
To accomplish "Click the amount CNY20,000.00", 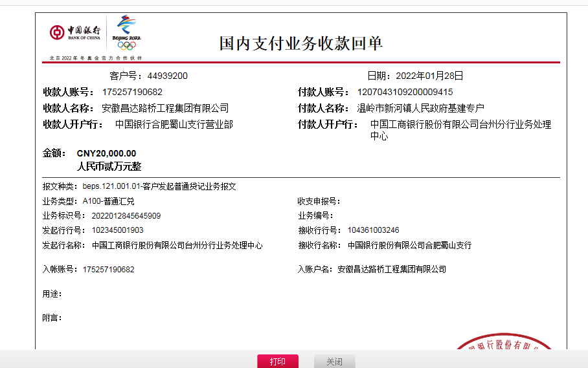I will coord(106,153).
